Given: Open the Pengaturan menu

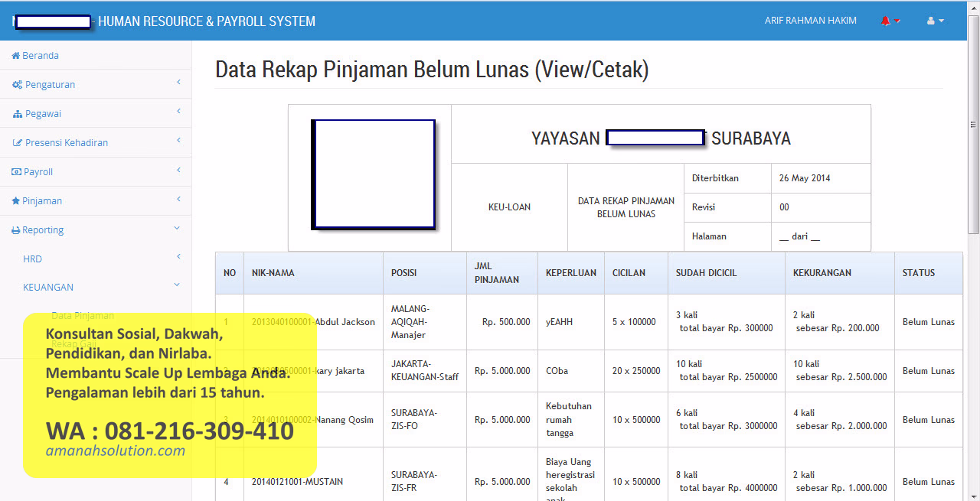Looking at the screenshot, I should click(x=50, y=85).
